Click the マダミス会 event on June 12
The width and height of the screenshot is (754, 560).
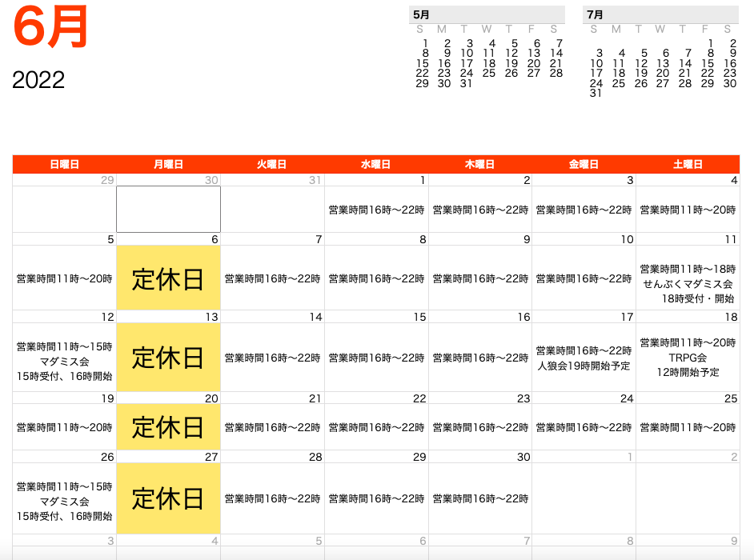point(65,362)
